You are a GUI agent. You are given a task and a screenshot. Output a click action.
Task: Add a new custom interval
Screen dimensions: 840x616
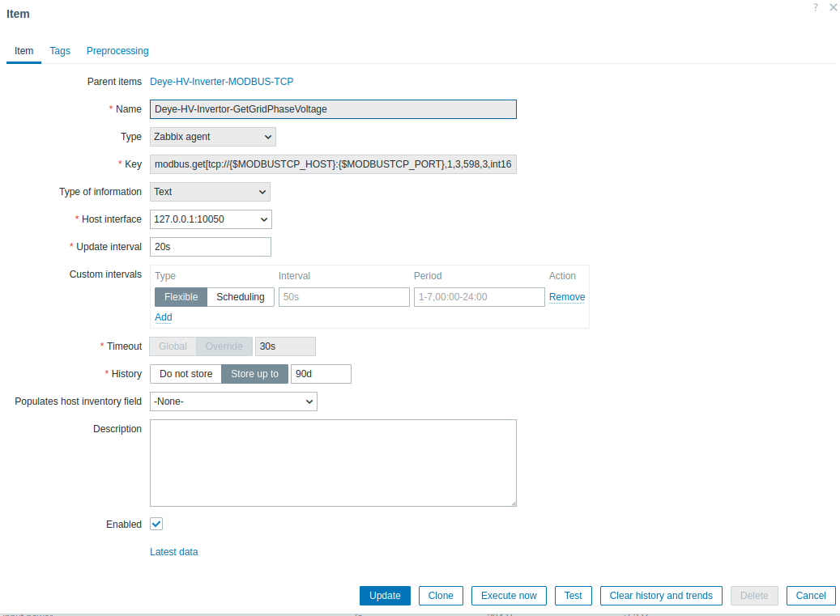[x=164, y=316]
